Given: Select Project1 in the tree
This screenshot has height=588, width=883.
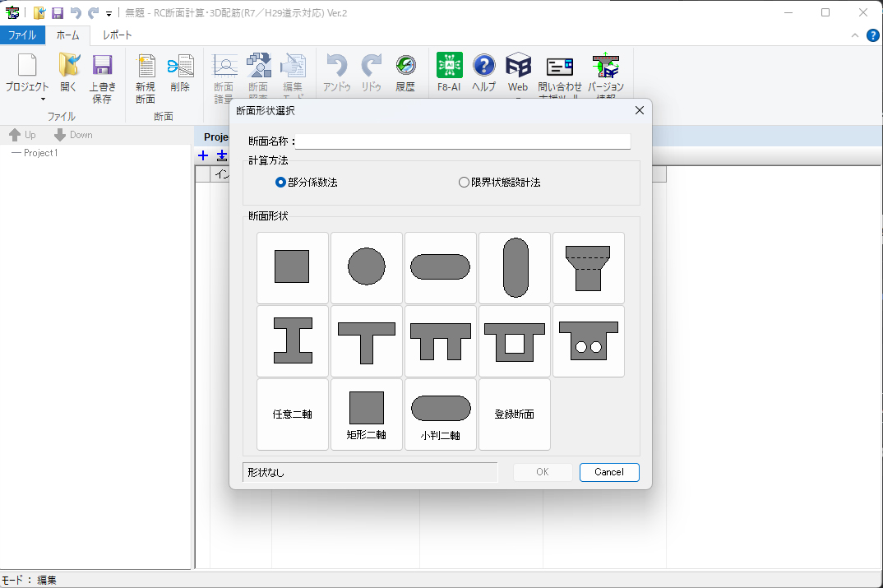Looking at the screenshot, I should [40, 153].
